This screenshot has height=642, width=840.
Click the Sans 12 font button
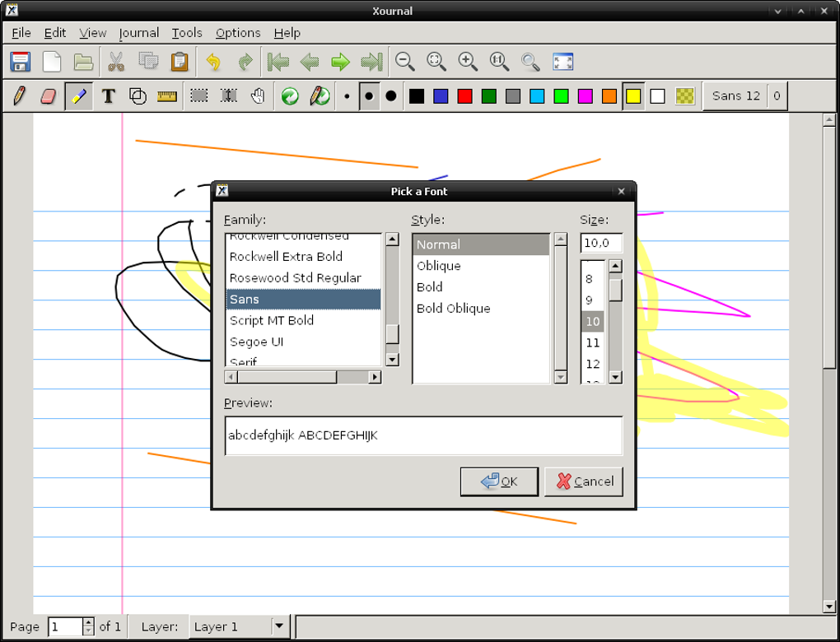click(736, 96)
